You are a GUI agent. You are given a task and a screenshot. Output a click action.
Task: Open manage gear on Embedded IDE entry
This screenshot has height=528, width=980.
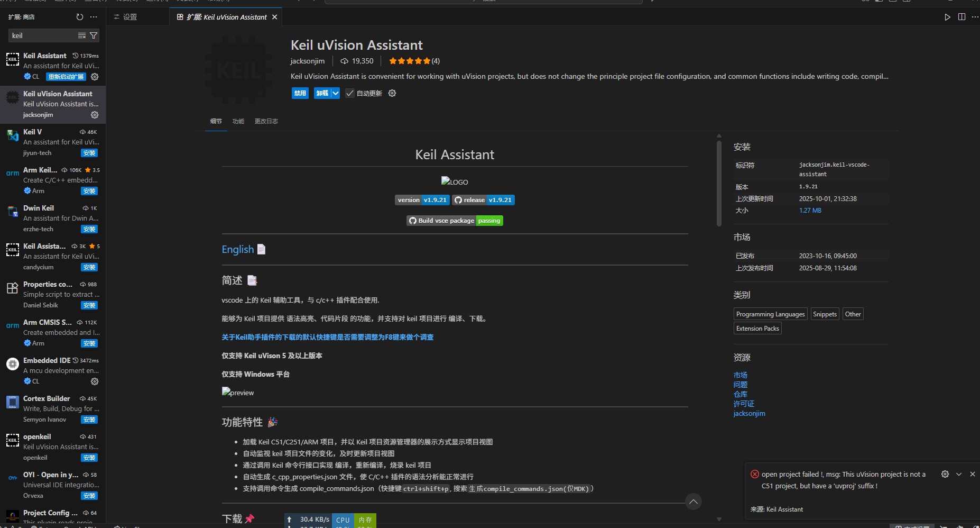(x=94, y=381)
